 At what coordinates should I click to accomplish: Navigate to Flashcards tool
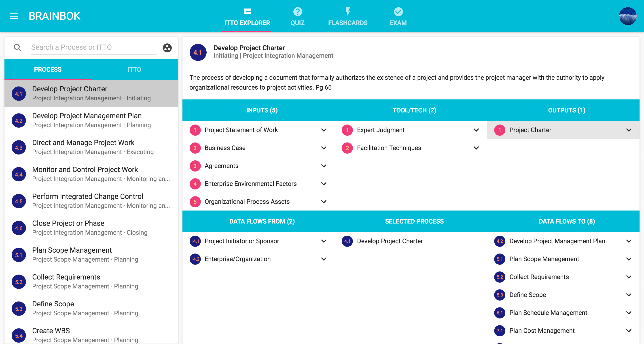pyautogui.click(x=348, y=16)
